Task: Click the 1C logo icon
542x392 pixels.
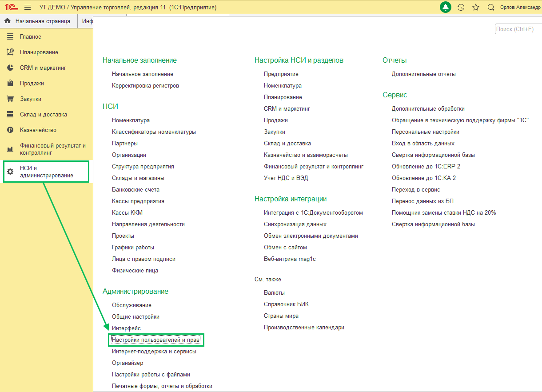Action: point(11,8)
